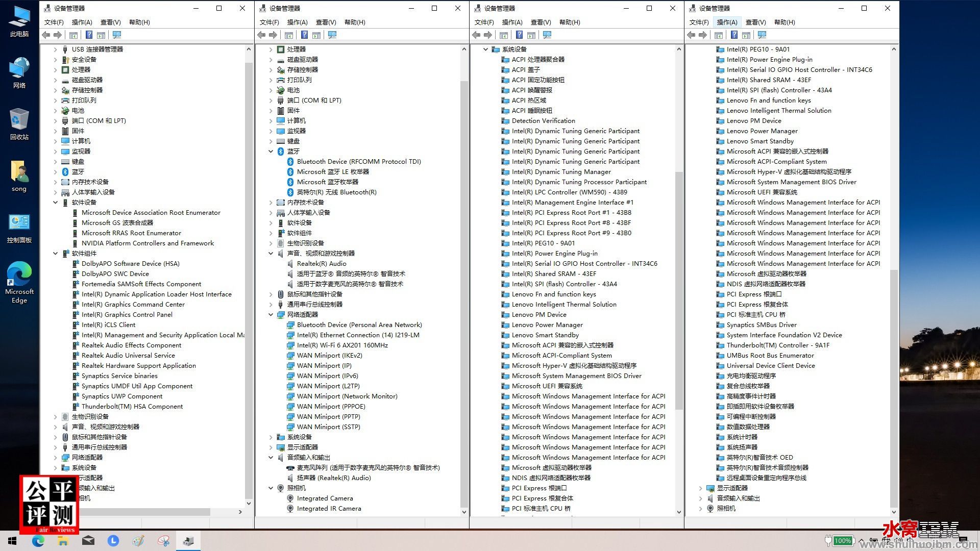Open 操作(A) menu in the second window

tap(297, 22)
